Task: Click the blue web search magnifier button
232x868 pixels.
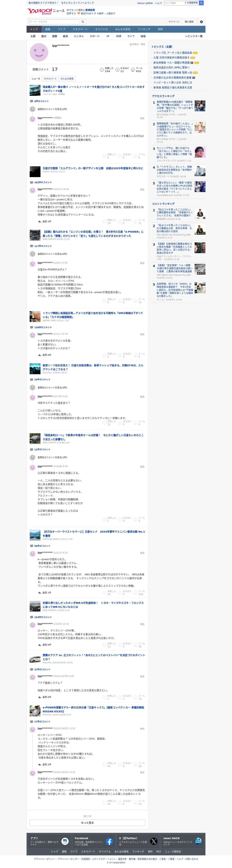Action: [x=201, y=3]
